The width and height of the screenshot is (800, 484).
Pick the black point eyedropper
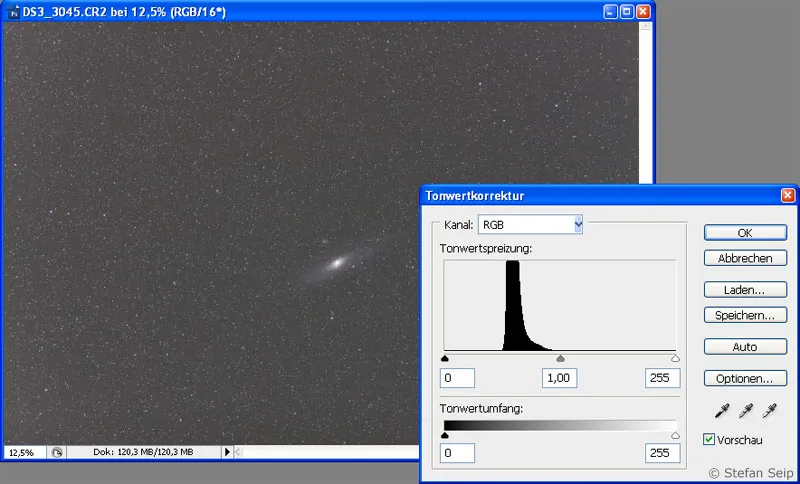click(x=722, y=410)
